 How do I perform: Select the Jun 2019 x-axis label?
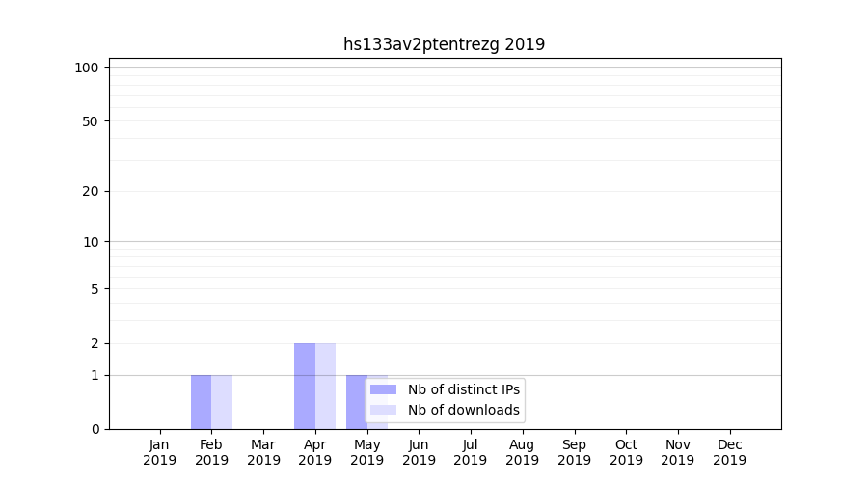(419, 452)
